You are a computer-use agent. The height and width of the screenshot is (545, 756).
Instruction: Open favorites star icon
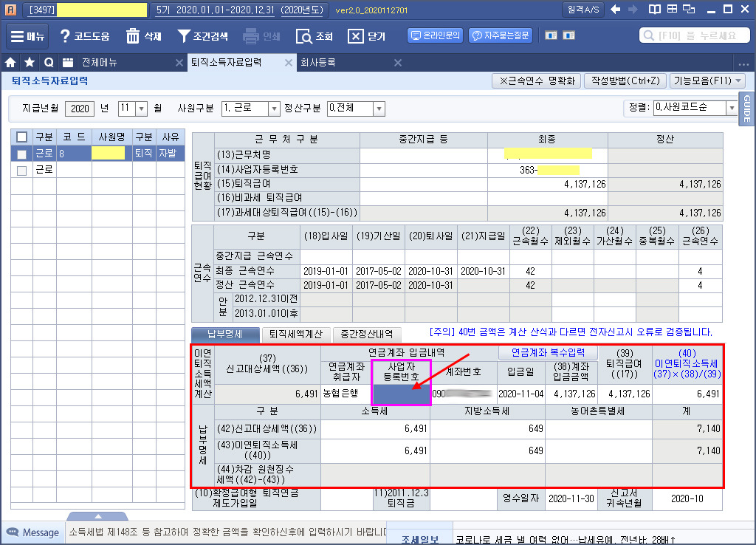click(x=30, y=63)
